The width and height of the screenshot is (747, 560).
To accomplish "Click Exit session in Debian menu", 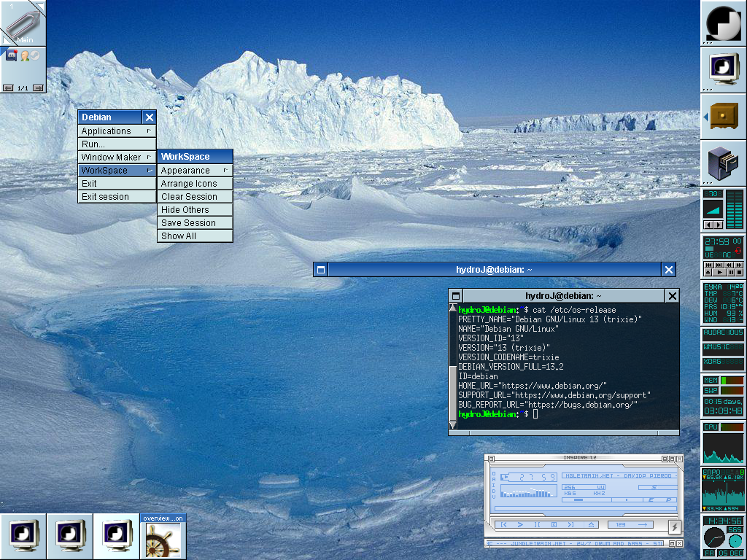I will 117,197.
